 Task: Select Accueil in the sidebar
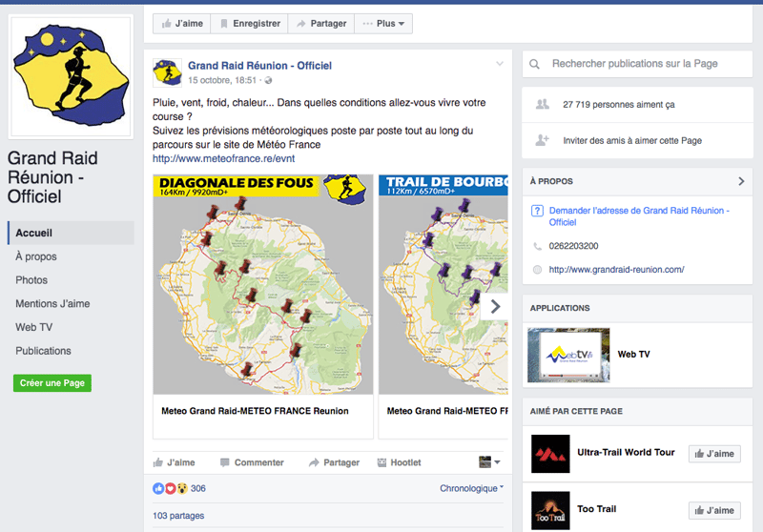pos(71,233)
